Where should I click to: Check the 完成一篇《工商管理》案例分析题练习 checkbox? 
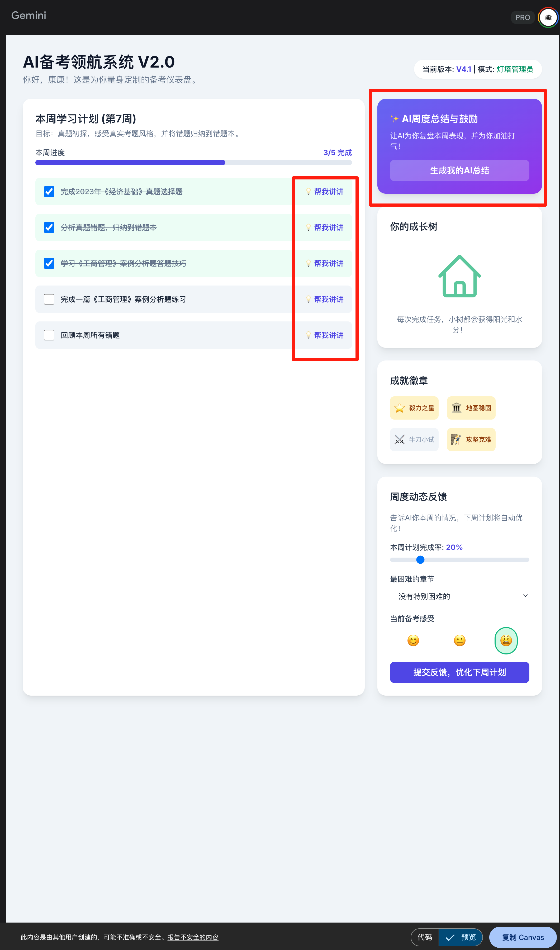coord(49,299)
